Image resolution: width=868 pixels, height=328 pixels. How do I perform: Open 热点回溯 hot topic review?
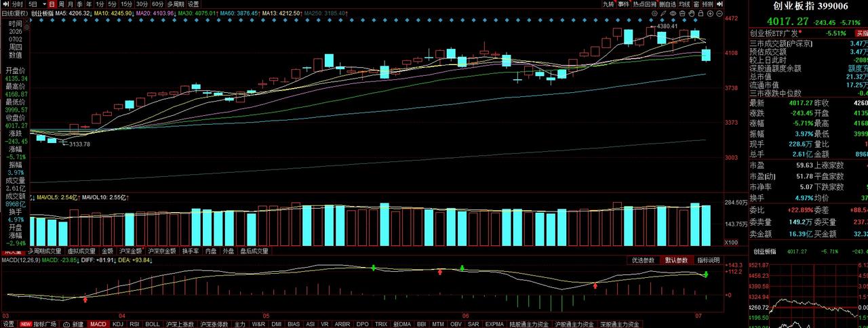(644, 4)
